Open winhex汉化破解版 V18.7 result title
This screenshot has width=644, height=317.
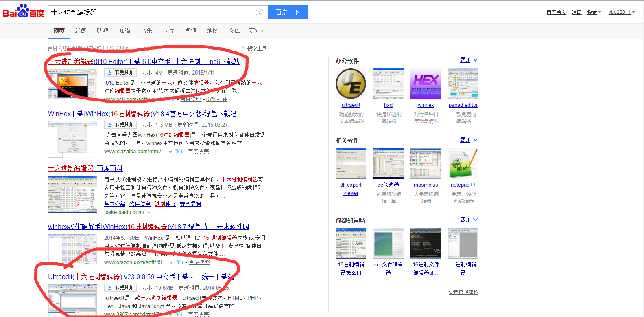tap(148, 227)
